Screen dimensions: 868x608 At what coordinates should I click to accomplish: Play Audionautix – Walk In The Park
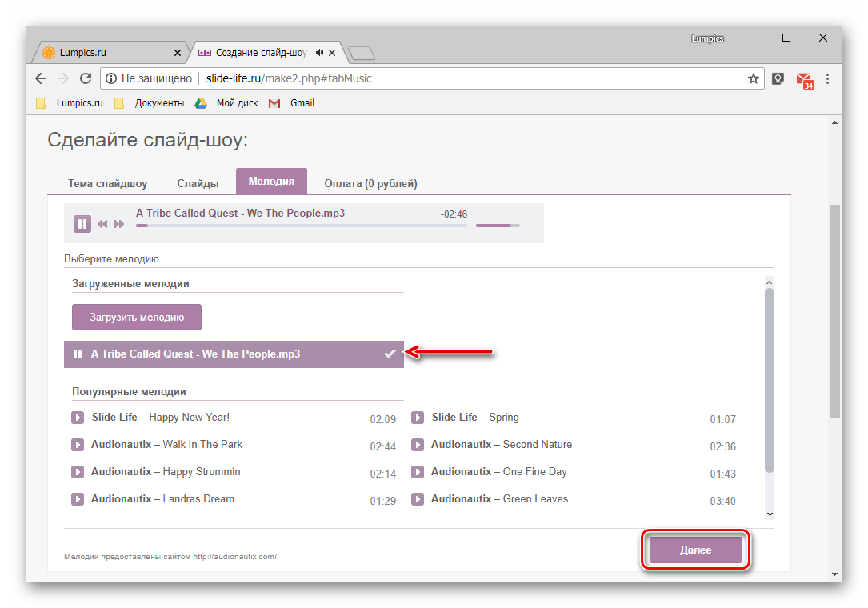pos(78,445)
